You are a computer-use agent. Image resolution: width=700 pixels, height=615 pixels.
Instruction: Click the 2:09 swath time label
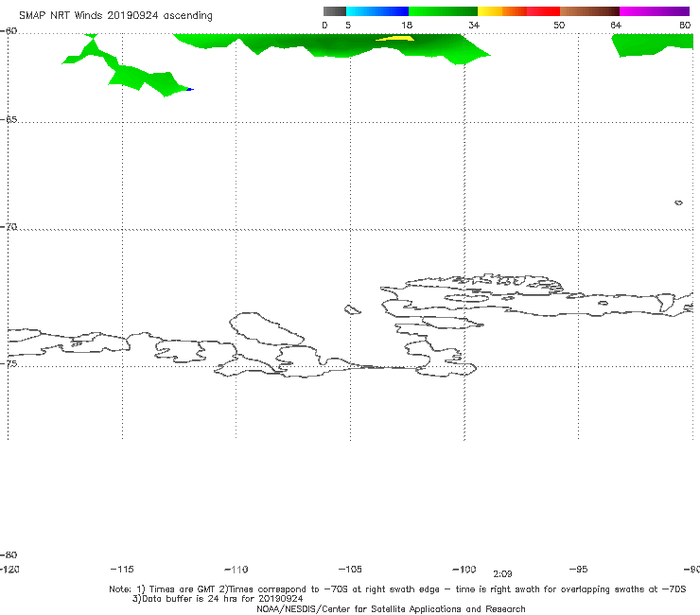(502, 574)
